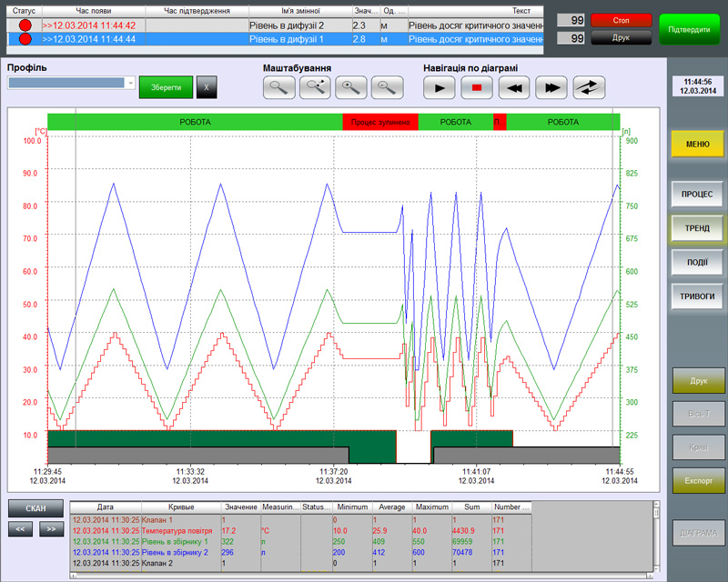The width and height of the screenshot is (728, 582).
Task: Switch to the ПРОЦЕС view
Action: (698, 194)
